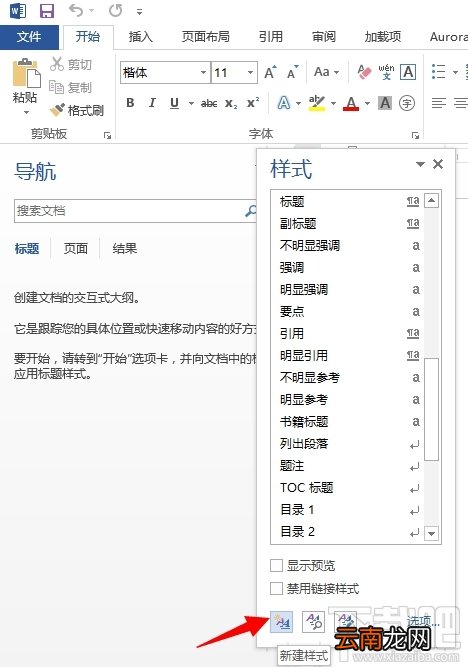
Task: Open the Clipboard (剪贴板) dialog launcher
Action: pos(107,135)
